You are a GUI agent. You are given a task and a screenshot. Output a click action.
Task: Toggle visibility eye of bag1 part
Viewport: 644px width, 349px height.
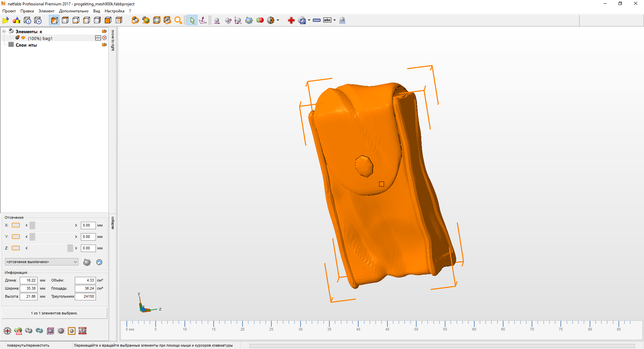click(x=23, y=38)
